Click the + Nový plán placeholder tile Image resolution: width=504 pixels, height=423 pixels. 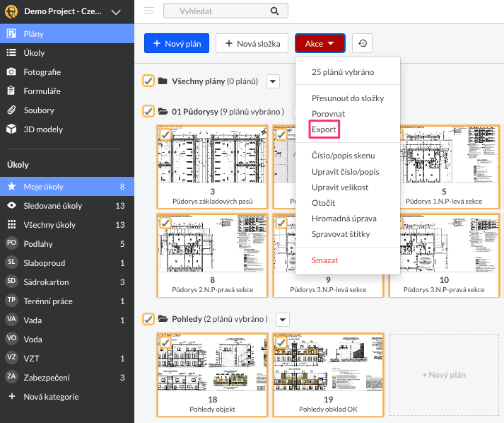pos(444,375)
